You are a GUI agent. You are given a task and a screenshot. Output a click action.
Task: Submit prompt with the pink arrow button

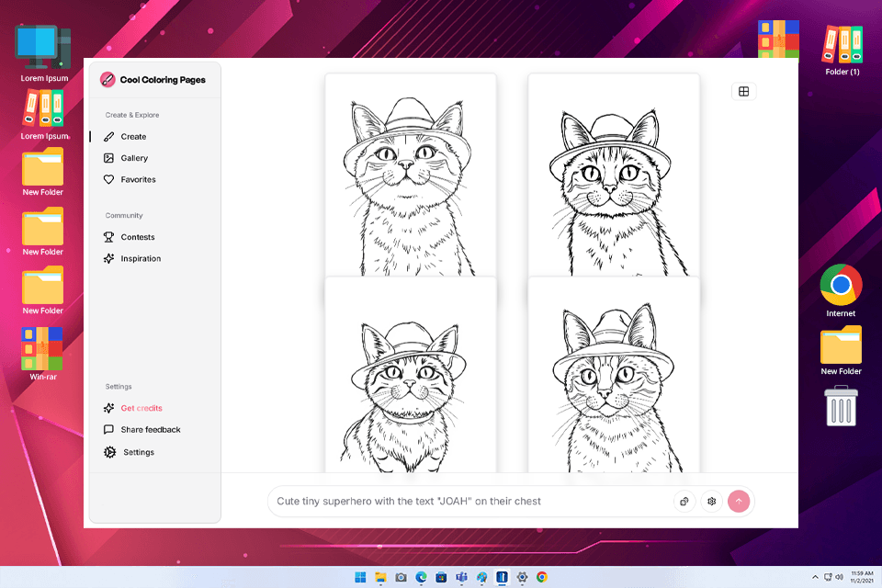[x=739, y=501]
